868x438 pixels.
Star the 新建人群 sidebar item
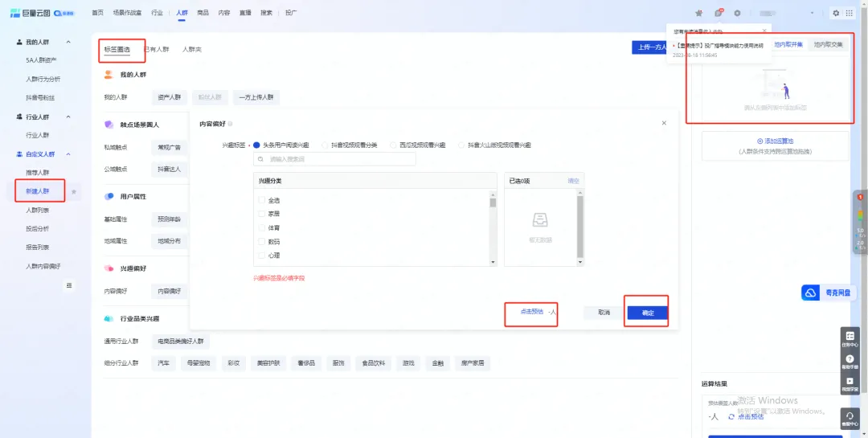point(74,192)
